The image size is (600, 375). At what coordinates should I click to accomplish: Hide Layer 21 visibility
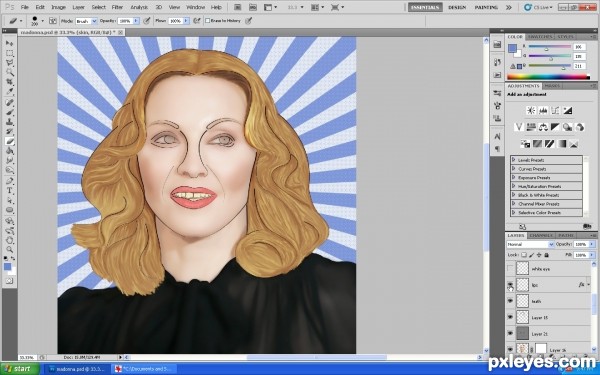[510, 334]
